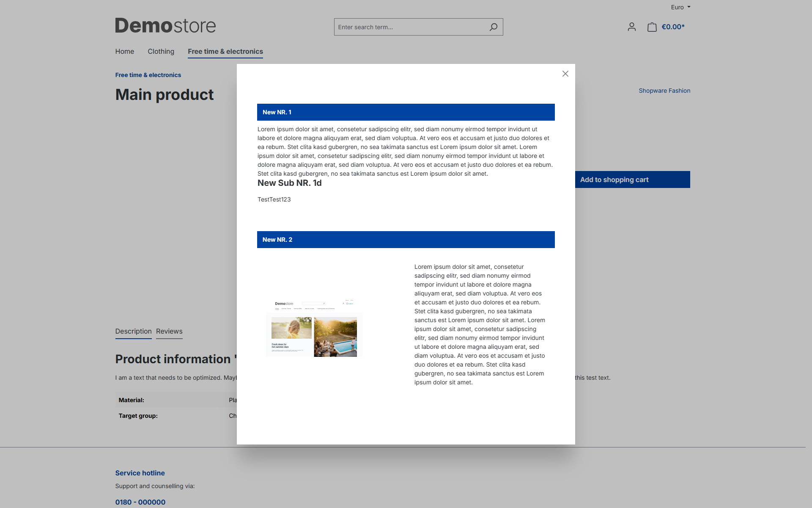Click the search magnifier icon

tap(493, 27)
